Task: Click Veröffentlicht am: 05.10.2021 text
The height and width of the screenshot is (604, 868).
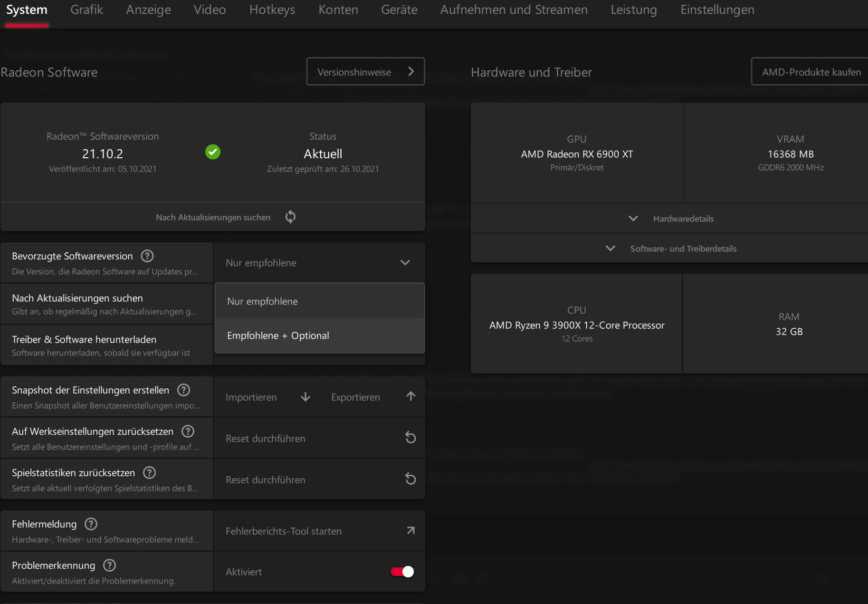Action: 103,169
